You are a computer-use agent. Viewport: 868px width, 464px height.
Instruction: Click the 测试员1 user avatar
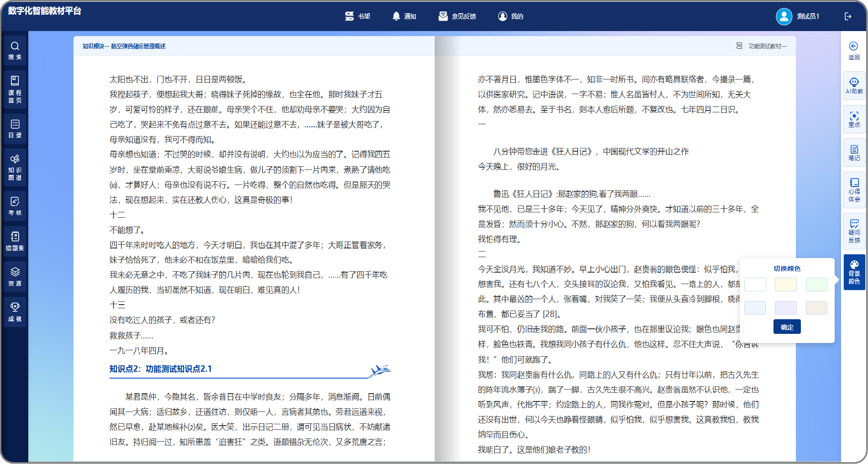[784, 16]
